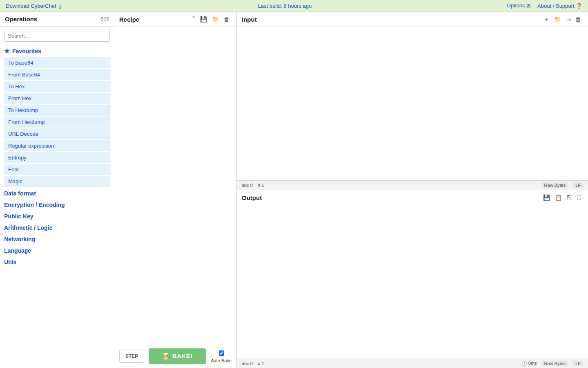Open the Options menu
Image resolution: width=588 pixels, height=368 pixels.
tap(519, 6)
